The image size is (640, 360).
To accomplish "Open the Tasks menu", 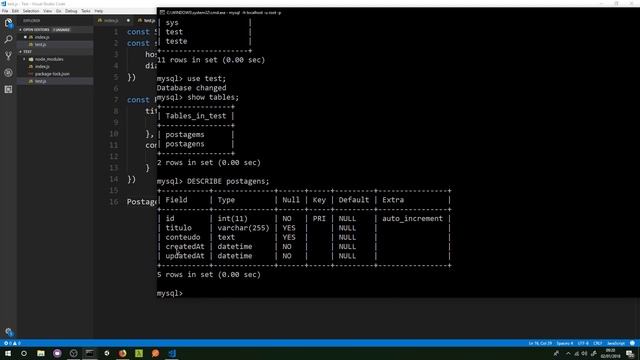I will [x=86, y=11].
